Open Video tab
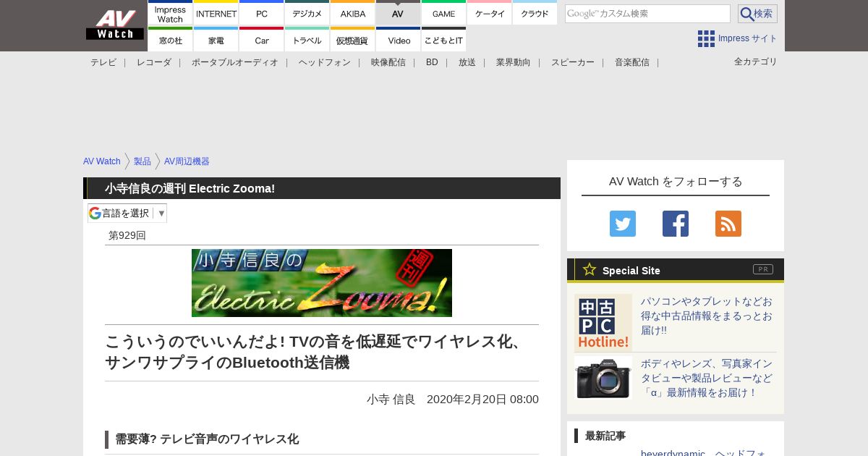The height and width of the screenshot is (456, 868). (399, 40)
